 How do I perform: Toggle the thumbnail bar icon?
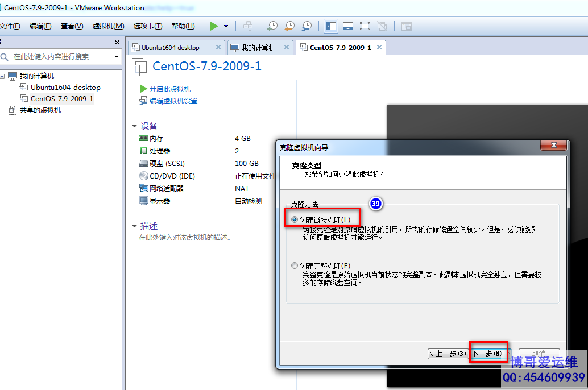click(348, 26)
